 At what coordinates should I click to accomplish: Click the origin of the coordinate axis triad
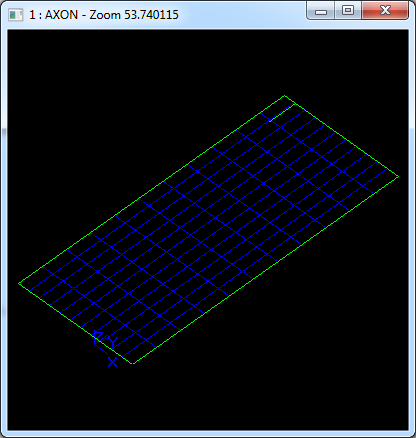[x=96, y=344]
